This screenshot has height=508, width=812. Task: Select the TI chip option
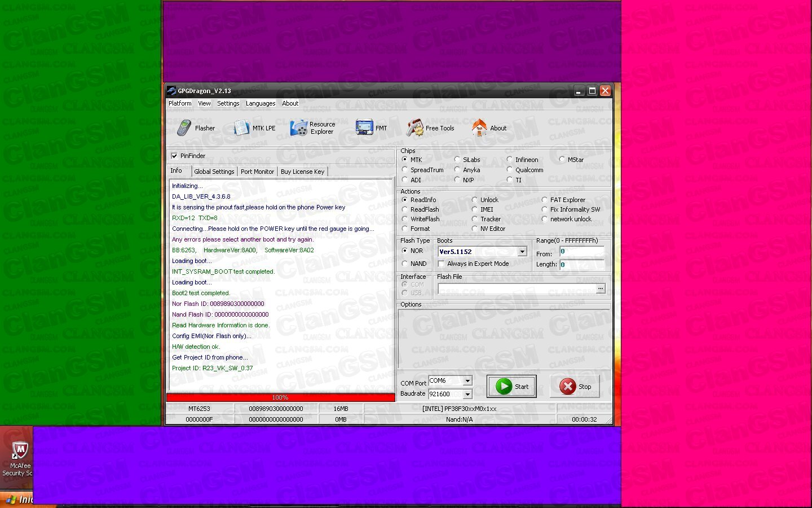[509, 180]
